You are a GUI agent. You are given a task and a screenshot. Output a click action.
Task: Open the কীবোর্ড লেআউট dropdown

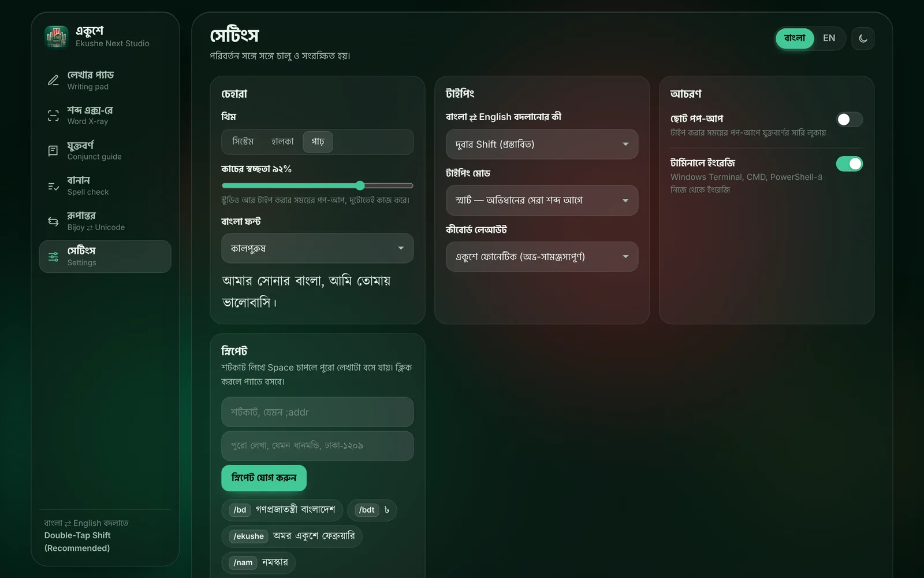[542, 257]
